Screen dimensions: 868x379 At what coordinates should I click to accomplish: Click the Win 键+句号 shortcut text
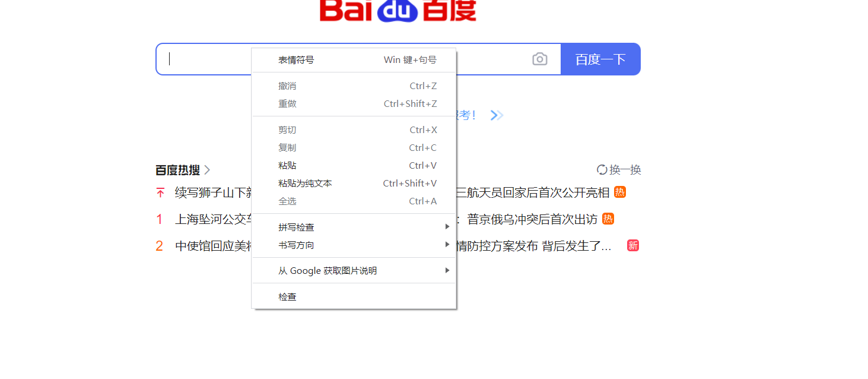(x=410, y=59)
